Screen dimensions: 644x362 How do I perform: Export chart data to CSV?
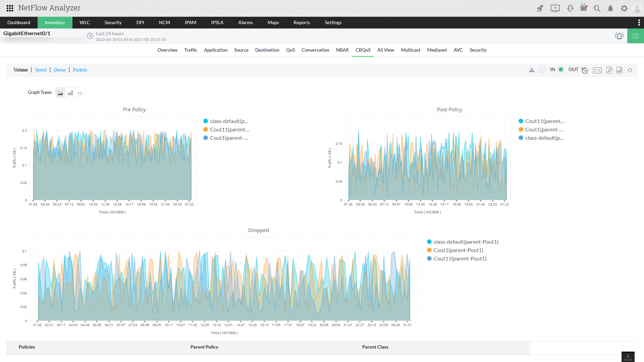[x=619, y=70]
